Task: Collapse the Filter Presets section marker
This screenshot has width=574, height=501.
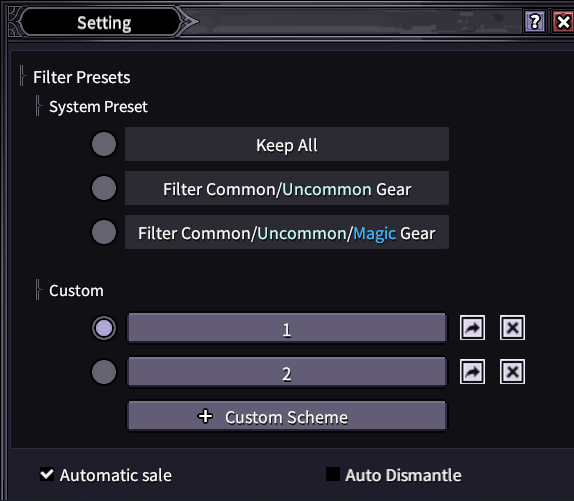Action: click(23, 76)
